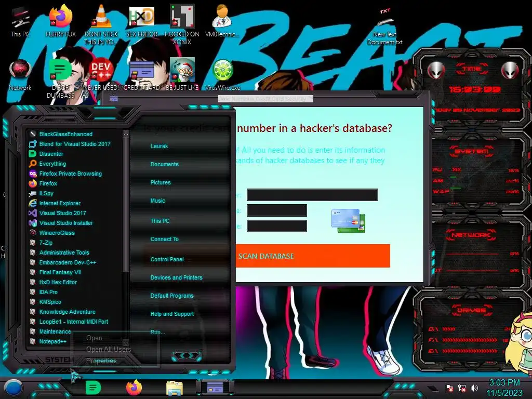Open Firefox from the taskbar
532x399 pixels.
pyautogui.click(x=134, y=388)
